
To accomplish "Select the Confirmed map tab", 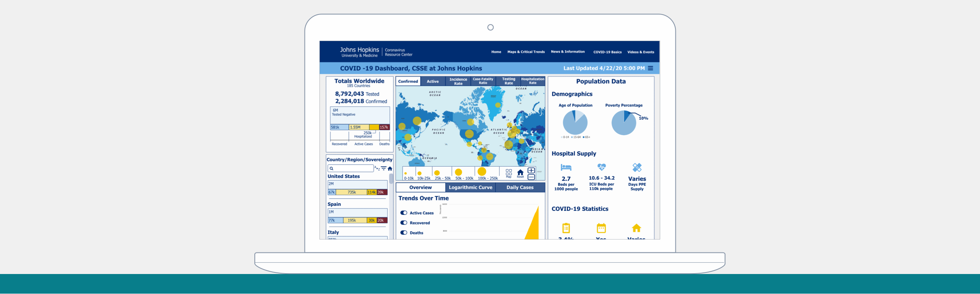I will click(x=408, y=81).
